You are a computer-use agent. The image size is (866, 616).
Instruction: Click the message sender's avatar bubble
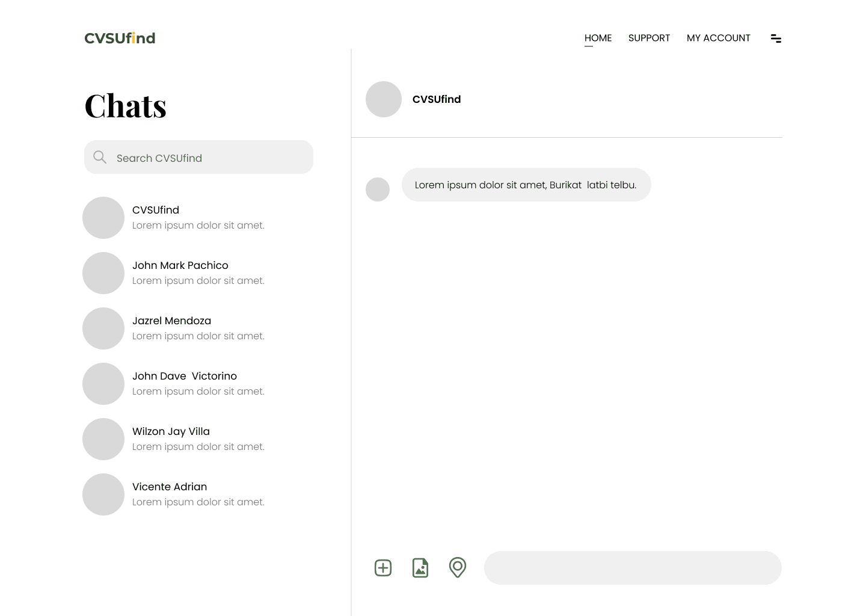[x=378, y=189]
